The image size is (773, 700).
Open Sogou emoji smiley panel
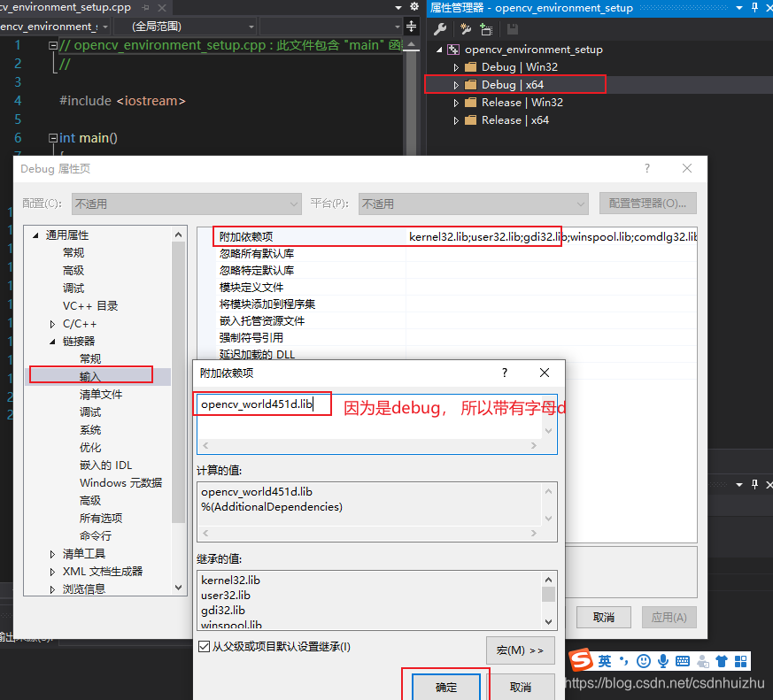click(x=644, y=661)
